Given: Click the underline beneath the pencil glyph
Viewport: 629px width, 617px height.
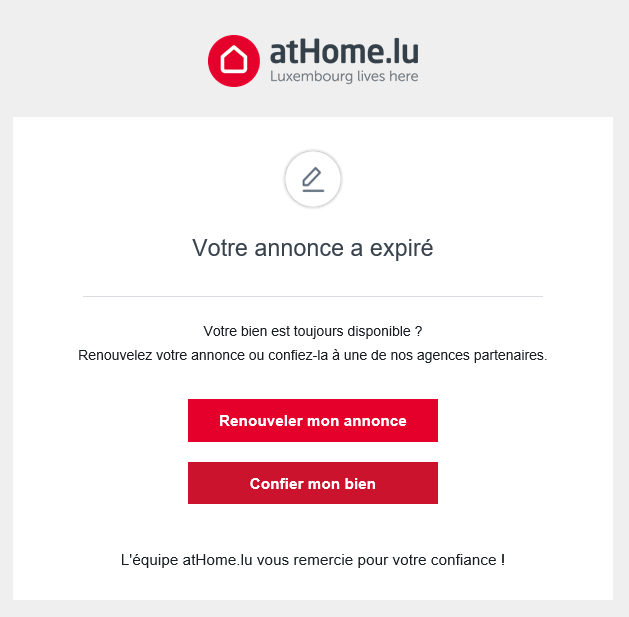Looking at the screenshot, I should click(x=313, y=191).
